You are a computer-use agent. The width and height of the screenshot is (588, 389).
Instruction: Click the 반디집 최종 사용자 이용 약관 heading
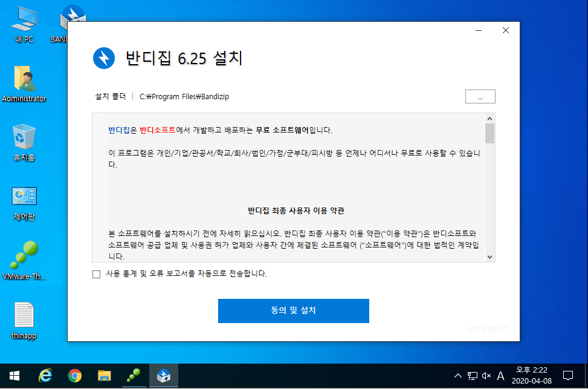click(296, 211)
